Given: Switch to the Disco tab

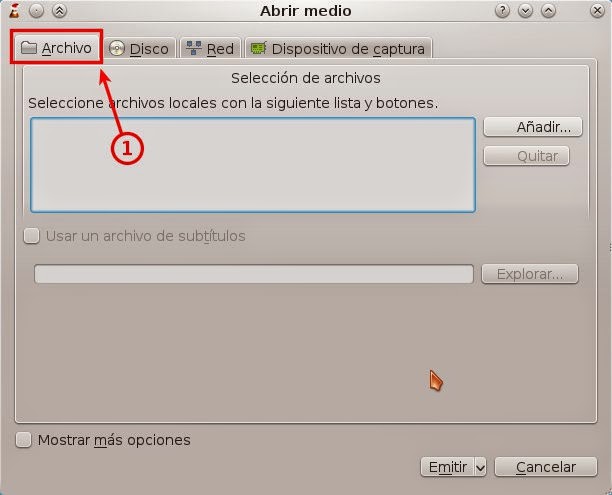Looking at the screenshot, I should pos(139,48).
